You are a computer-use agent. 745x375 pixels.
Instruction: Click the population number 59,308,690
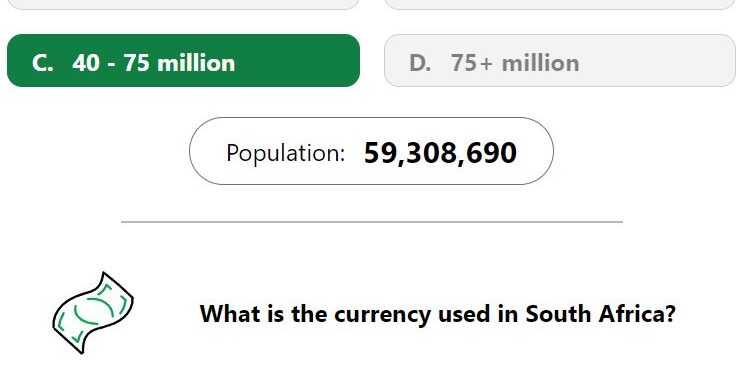[440, 153]
